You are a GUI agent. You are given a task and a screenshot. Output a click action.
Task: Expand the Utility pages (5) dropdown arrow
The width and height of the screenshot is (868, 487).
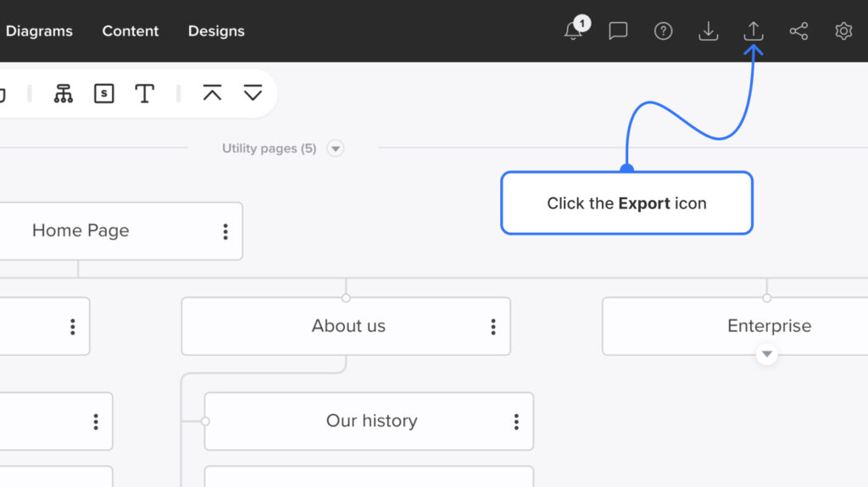335,148
